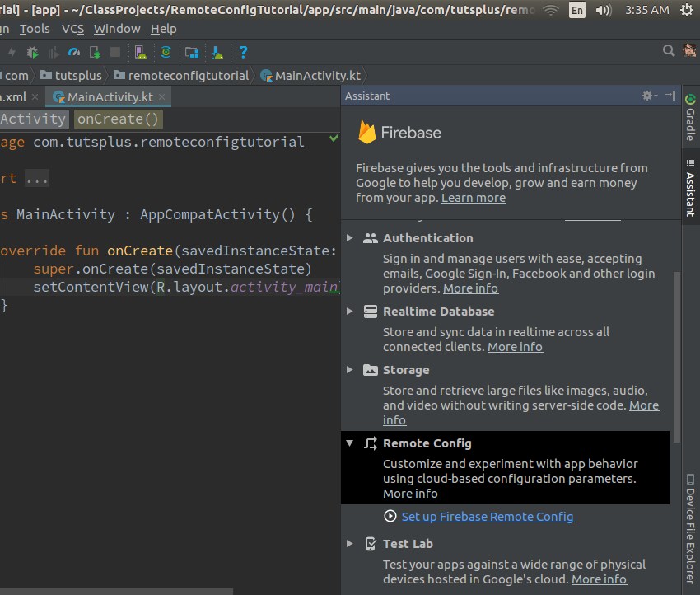Viewport: 700px width, 595px height.
Task: Expand the Storage section
Action: click(x=350, y=370)
